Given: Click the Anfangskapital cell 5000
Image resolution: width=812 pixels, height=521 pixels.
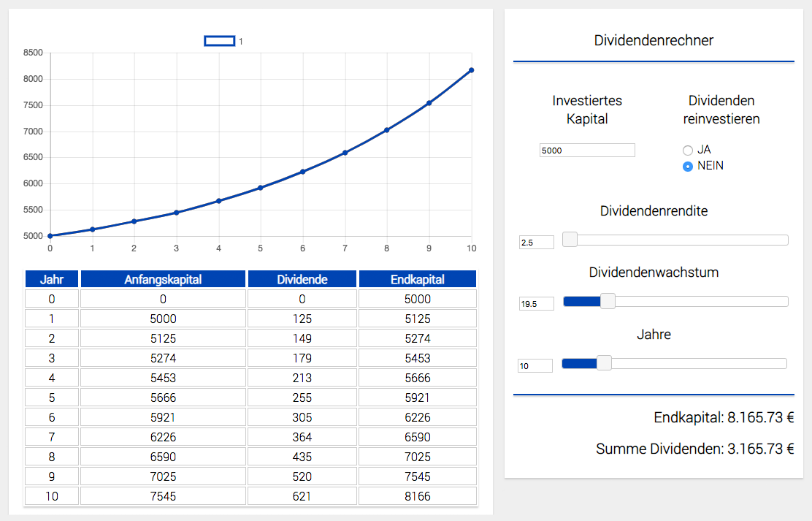Looking at the screenshot, I should click(x=163, y=319).
